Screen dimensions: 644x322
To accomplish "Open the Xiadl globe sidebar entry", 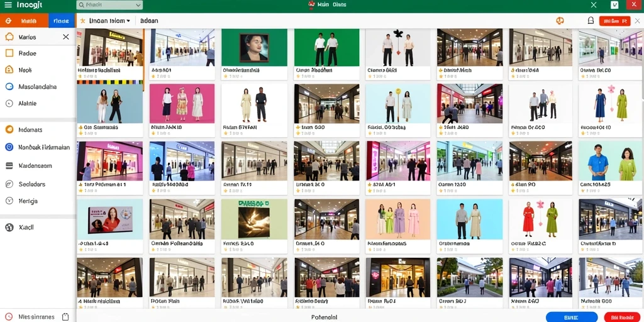I will click(9, 227).
